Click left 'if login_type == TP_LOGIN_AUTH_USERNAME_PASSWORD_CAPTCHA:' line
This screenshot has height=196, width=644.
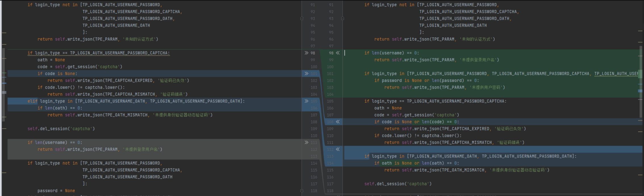[99, 53]
